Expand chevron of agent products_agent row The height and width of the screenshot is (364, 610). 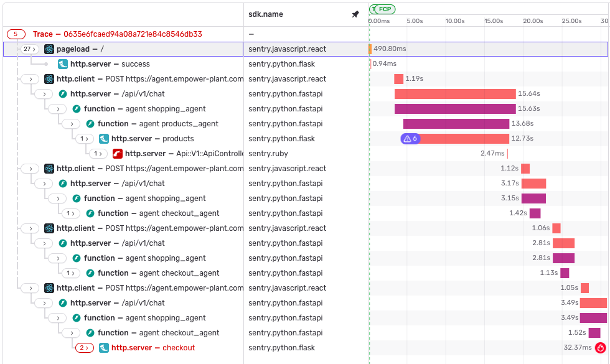tap(70, 124)
